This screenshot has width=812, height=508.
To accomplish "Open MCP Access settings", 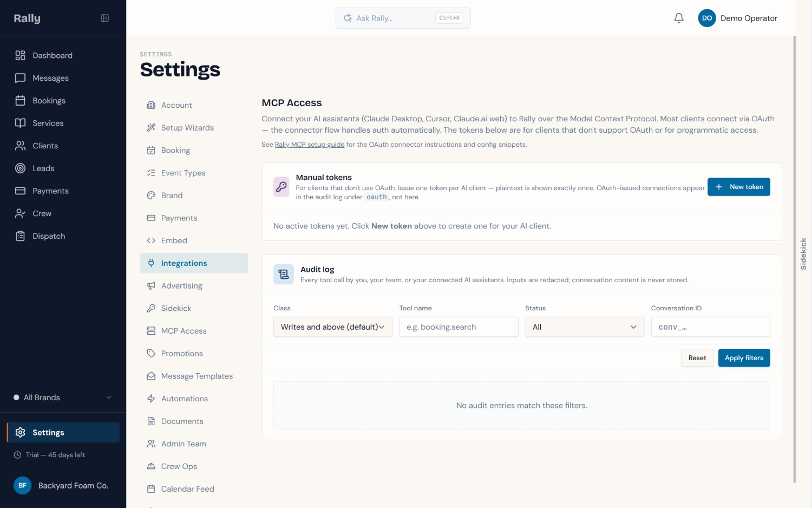I will click(194, 331).
